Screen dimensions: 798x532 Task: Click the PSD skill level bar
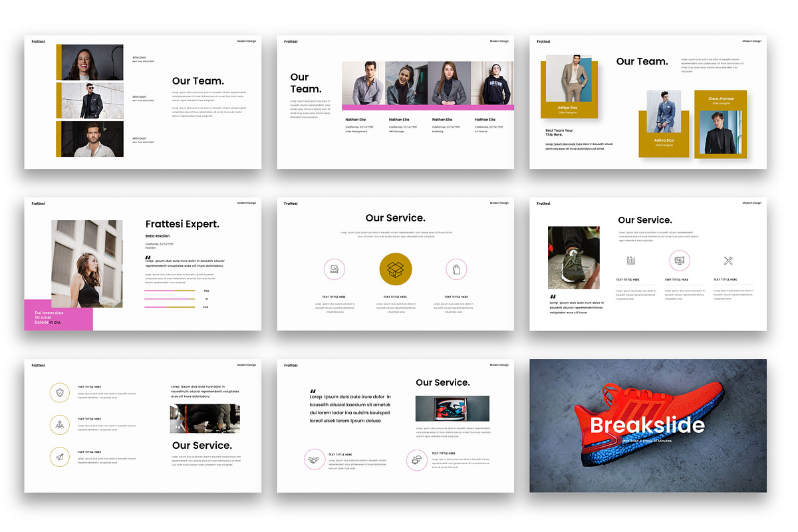[170, 291]
